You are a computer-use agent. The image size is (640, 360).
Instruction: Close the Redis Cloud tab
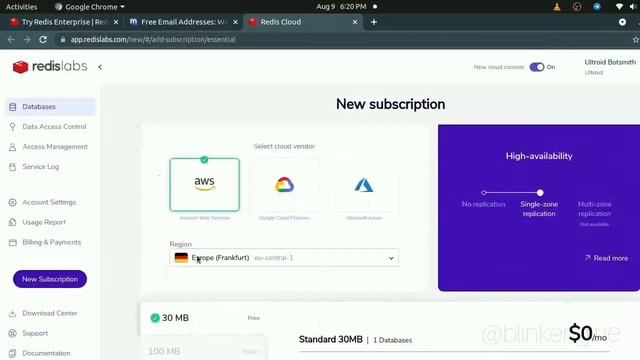tap(355, 22)
